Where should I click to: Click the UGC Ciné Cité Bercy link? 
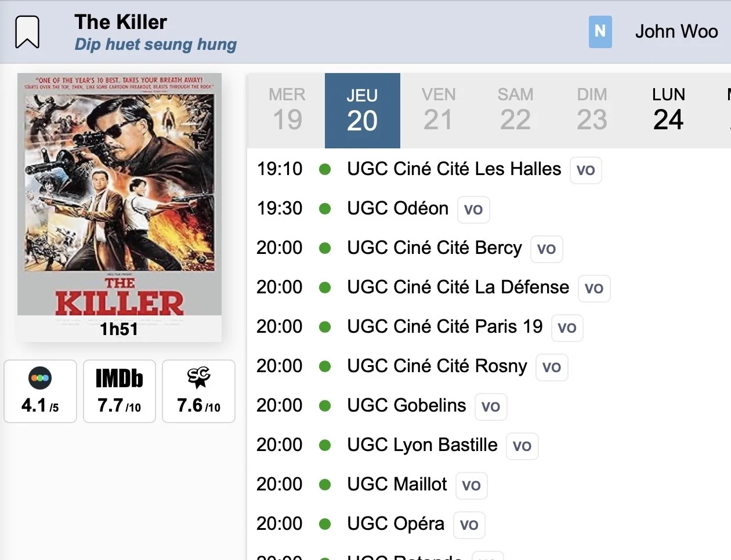tap(434, 248)
